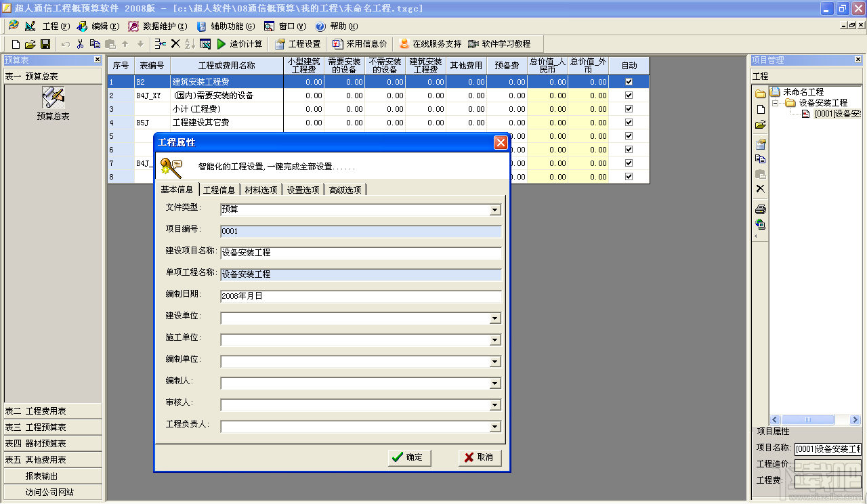
Task: Click the insert row icon in toolbar
Action: pyautogui.click(x=161, y=44)
